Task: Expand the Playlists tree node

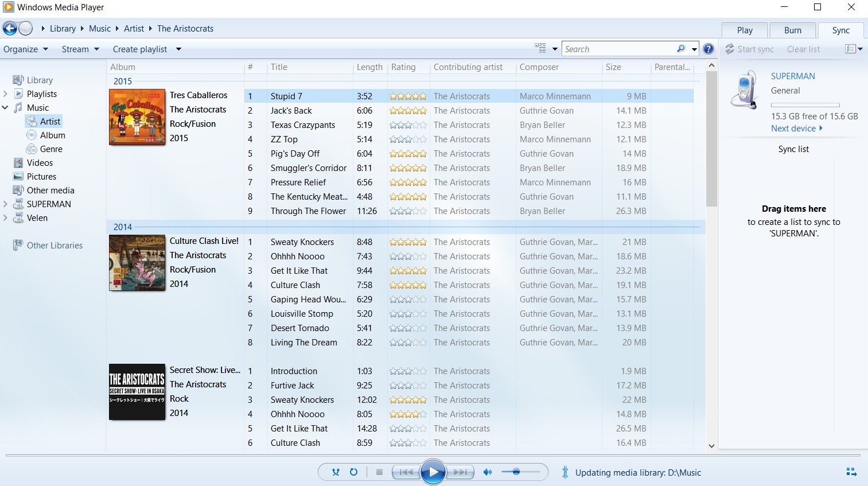Action: 6,94
